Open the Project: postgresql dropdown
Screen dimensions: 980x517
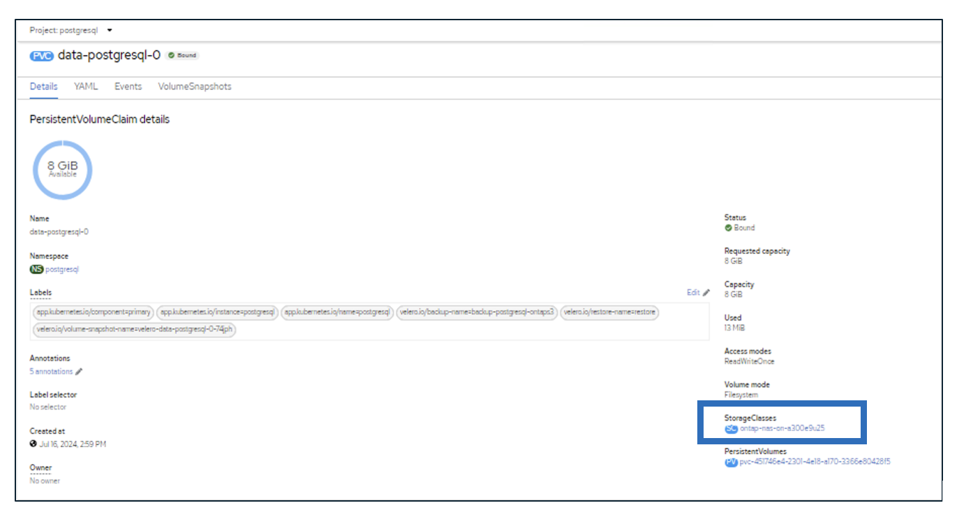70,31
